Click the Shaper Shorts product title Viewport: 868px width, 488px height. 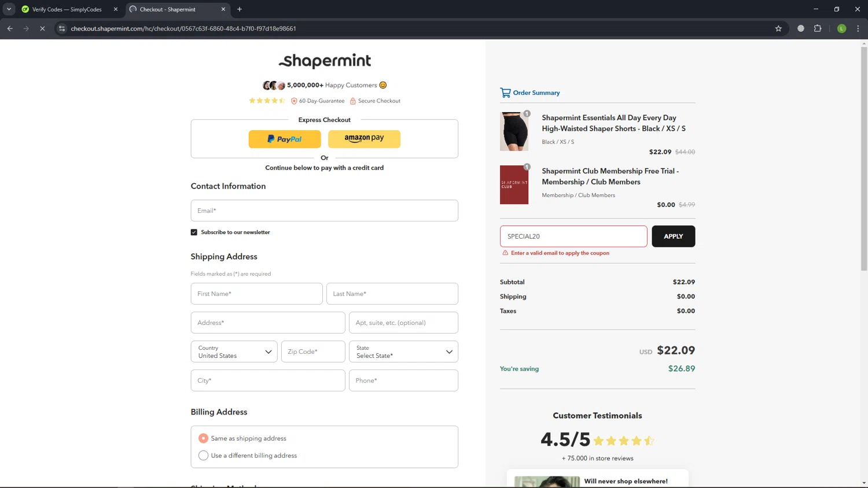pyautogui.click(x=613, y=123)
